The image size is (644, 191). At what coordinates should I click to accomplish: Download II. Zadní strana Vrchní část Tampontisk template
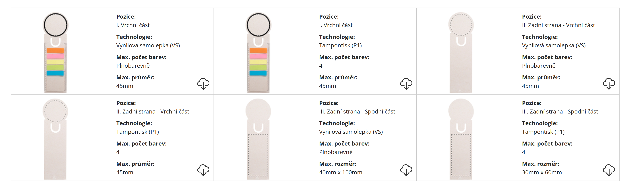click(x=203, y=170)
